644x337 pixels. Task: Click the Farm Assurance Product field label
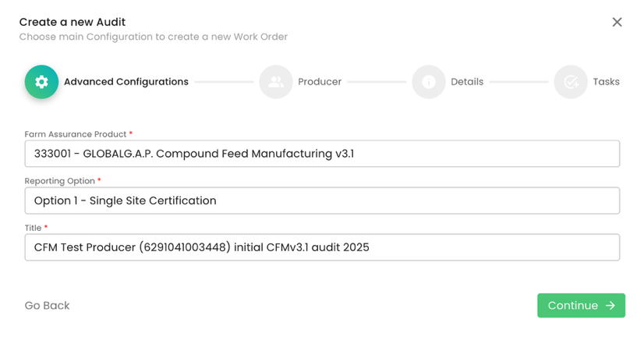pyautogui.click(x=76, y=134)
